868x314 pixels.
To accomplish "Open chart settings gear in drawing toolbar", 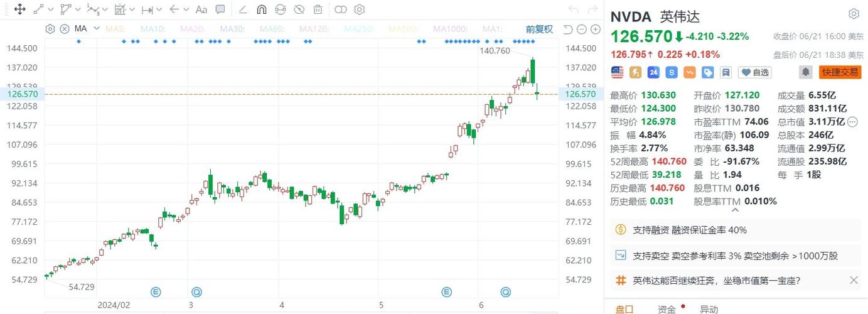I will click(x=359, y=9).
